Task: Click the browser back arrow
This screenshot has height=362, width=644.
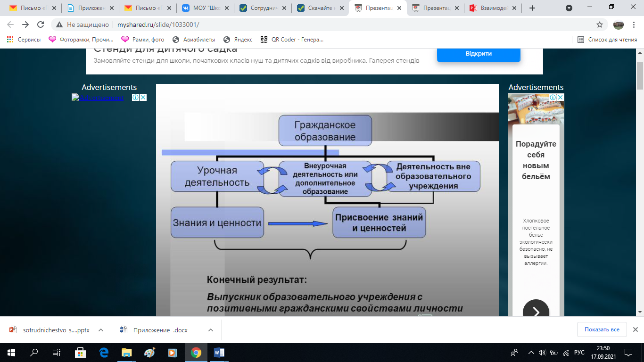Action: [x=10, y=25]
